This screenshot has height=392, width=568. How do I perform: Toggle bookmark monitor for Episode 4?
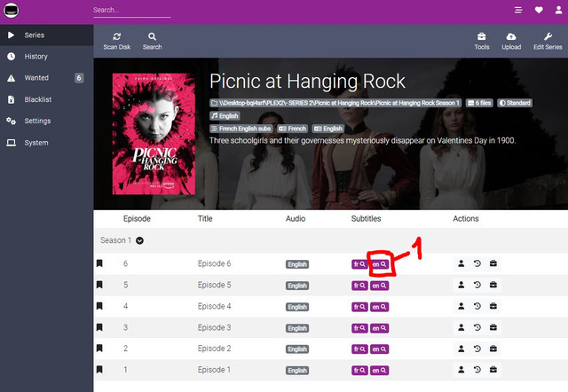[99, 306]
